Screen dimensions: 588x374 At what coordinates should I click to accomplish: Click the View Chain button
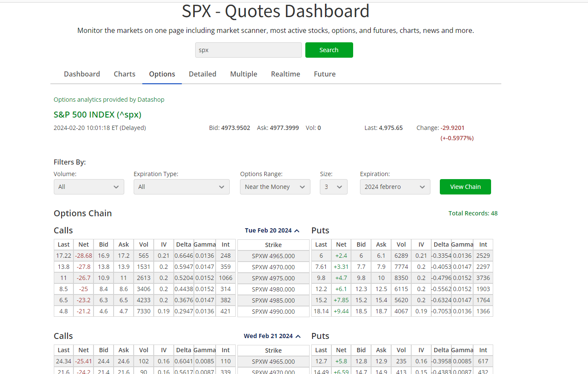pos(465,187)
